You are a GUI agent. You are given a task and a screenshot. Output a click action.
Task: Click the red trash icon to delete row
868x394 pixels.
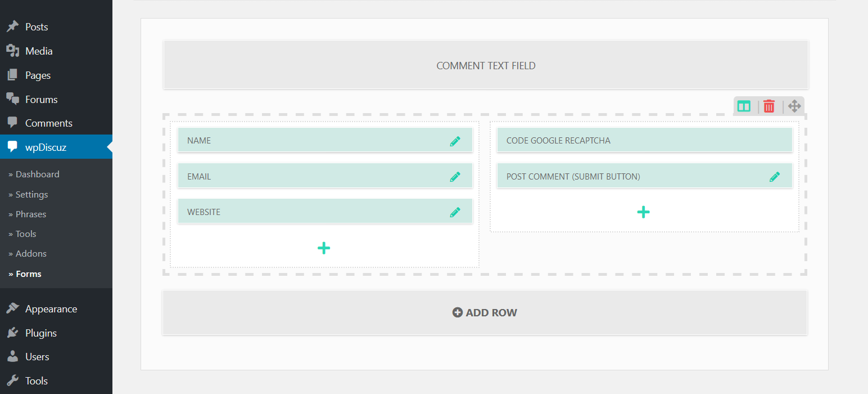tap(768, 106)
